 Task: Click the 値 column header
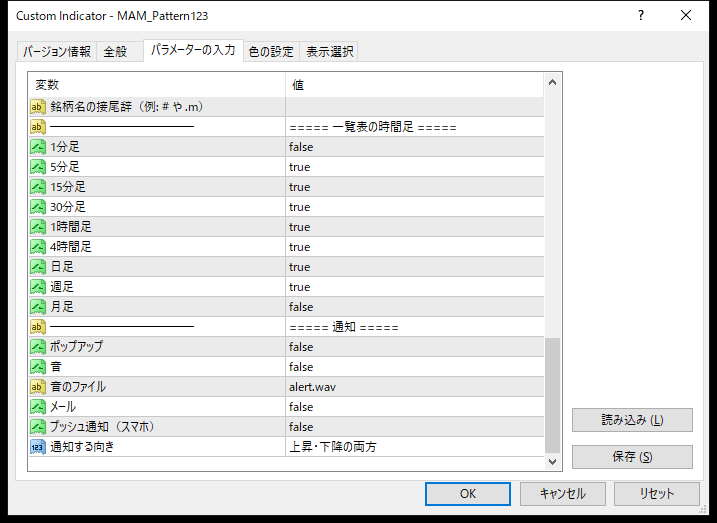415,85
